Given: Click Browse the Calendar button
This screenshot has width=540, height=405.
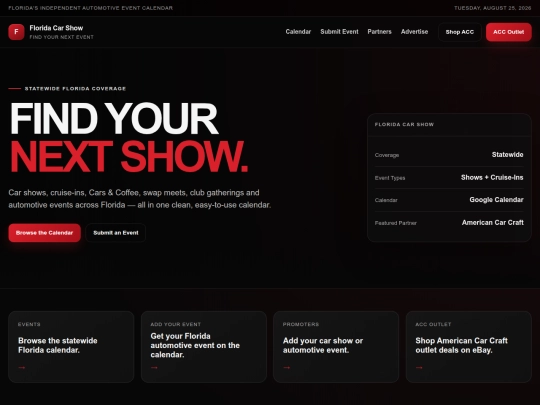Looking at the screenshot, I should [x=44, y=233].
